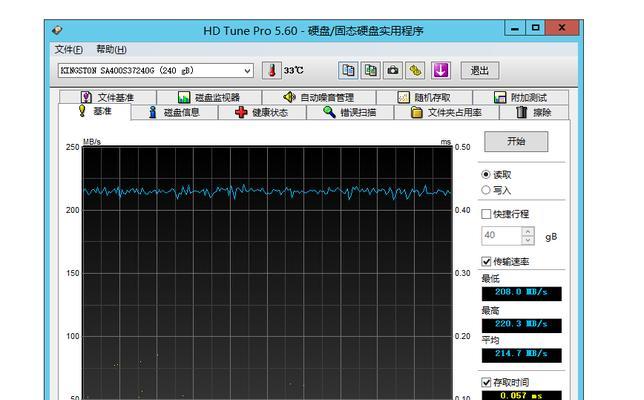This screenshot has height=400, width=644.
Task: Close the HD Tune Pro window
Action: (562, 28)
